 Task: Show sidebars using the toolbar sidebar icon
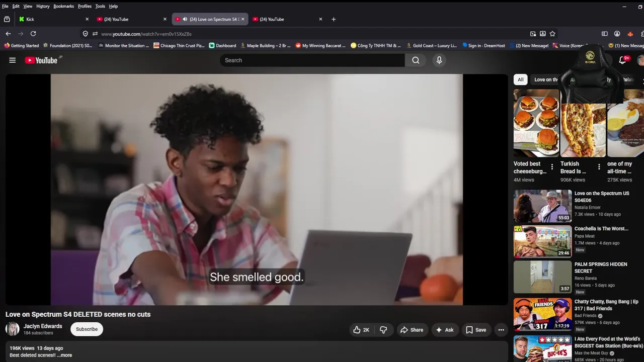605,34
